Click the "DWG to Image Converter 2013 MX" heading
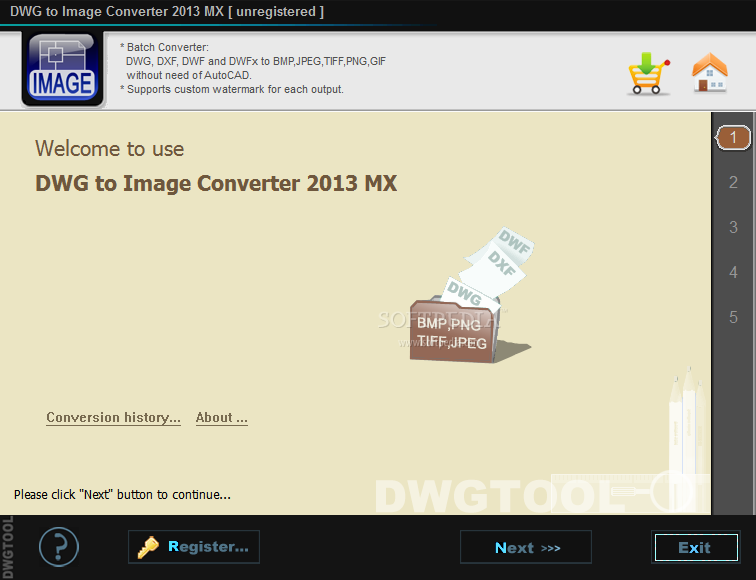The image size is (756, 580). pos(216,183)
